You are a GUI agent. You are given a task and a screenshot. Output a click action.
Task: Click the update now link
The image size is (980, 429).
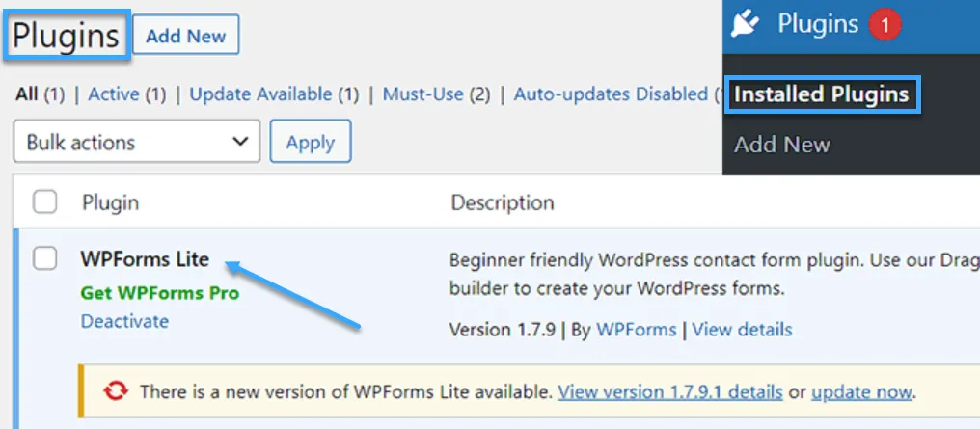click(x=862, y=392)
